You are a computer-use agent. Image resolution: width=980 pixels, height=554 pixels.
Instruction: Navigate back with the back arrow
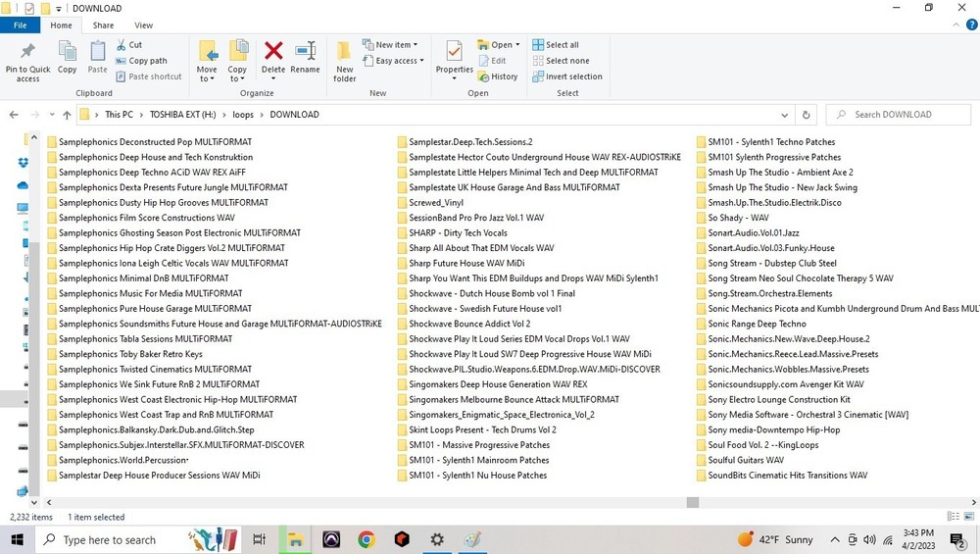pyautogui.click(x=14, y=115)
